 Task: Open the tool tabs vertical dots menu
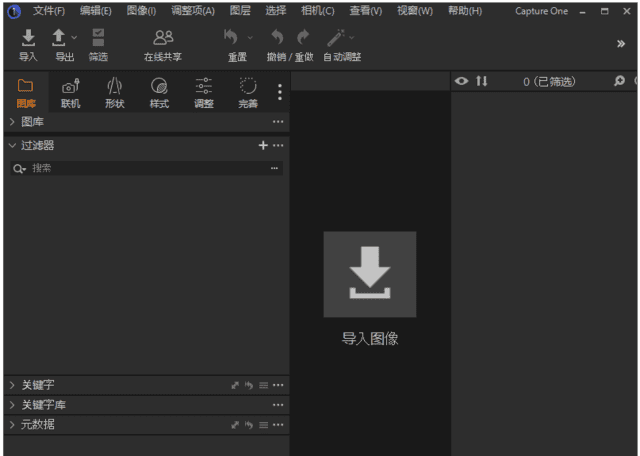tap(280, 92)
